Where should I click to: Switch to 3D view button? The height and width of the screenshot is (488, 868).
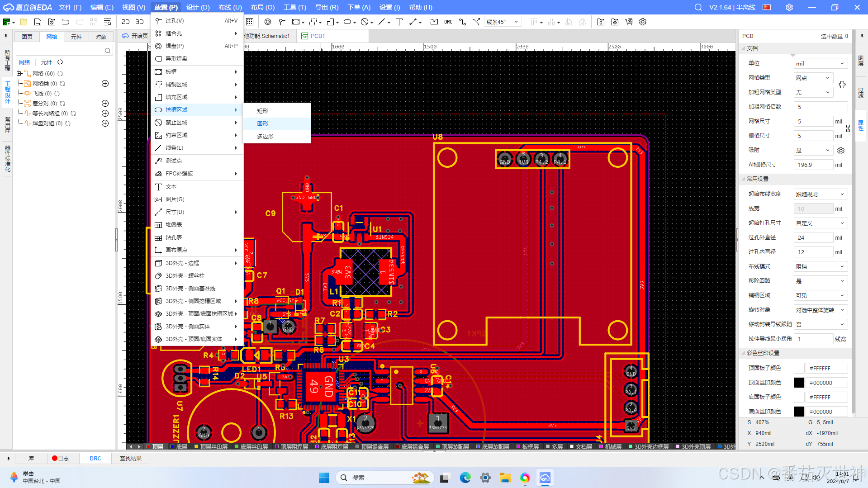coord(140,22)
